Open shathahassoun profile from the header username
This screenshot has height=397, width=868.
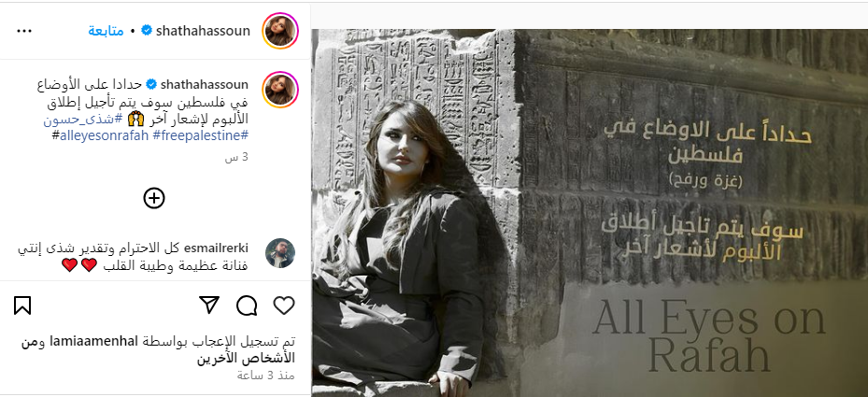(203, 31)
